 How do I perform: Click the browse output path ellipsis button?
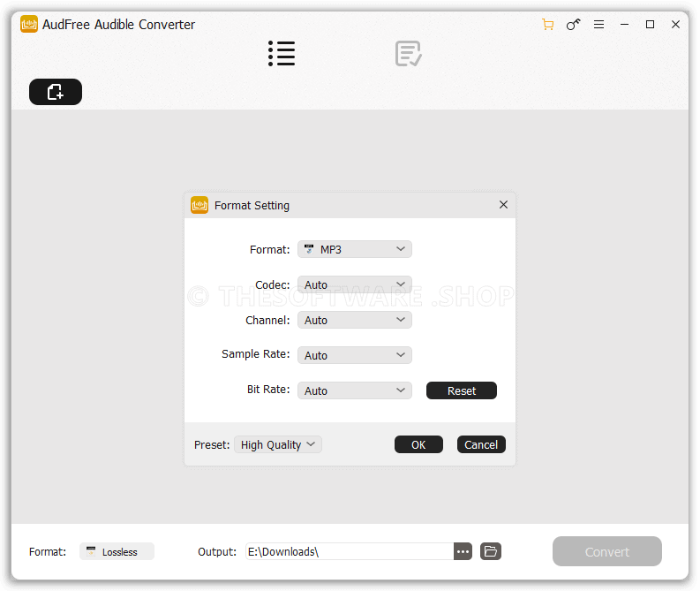pyautogui.click(x=463, y=551)
